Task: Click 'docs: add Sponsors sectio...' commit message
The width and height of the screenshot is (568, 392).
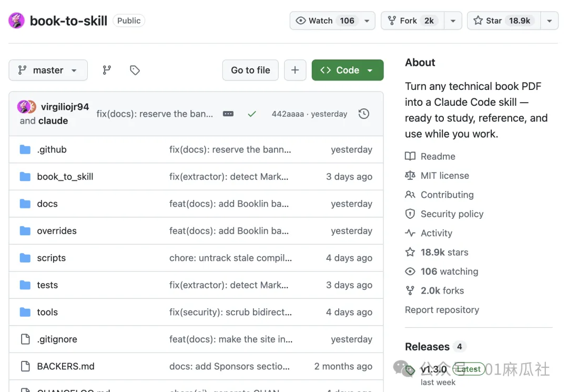Action: pos(229,366)
